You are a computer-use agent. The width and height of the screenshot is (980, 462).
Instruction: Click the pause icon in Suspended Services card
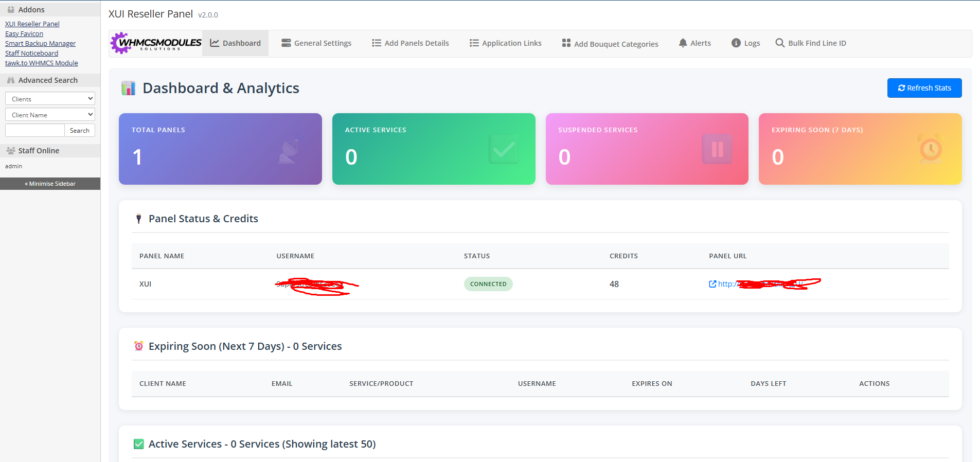pos(717,149)
